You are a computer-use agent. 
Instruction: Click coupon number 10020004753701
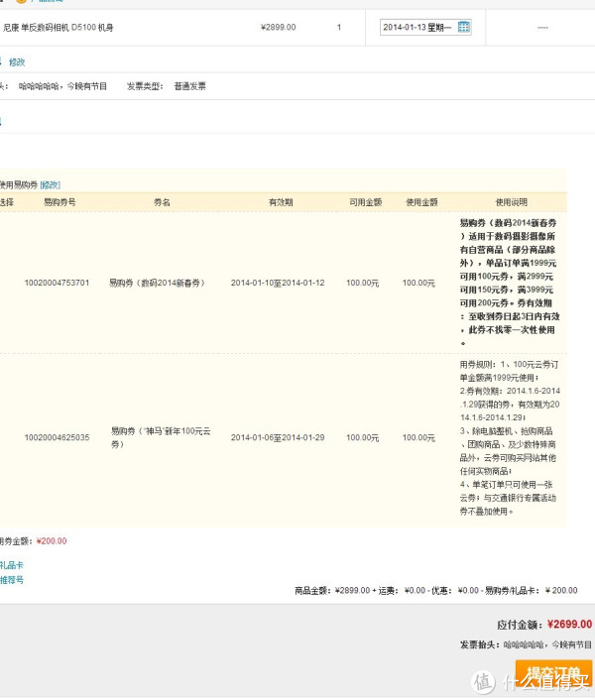57,283
